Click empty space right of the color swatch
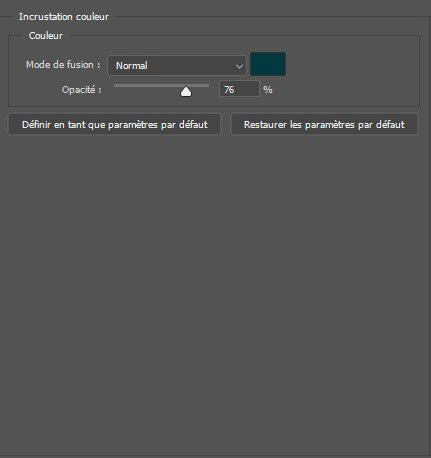The height and width of the screenshot is (458, 431). coord(352,64)
